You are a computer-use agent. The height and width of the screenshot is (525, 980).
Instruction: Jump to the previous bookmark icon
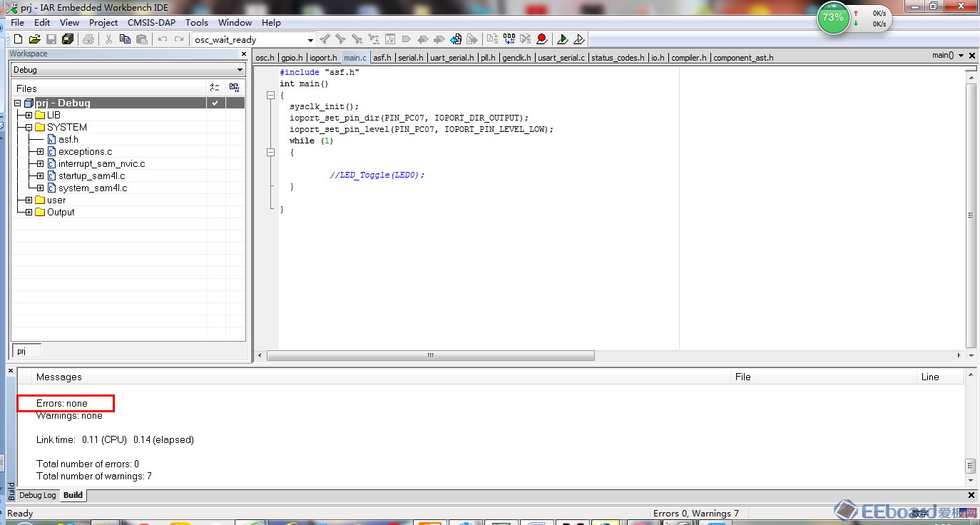tap(423, 39)
